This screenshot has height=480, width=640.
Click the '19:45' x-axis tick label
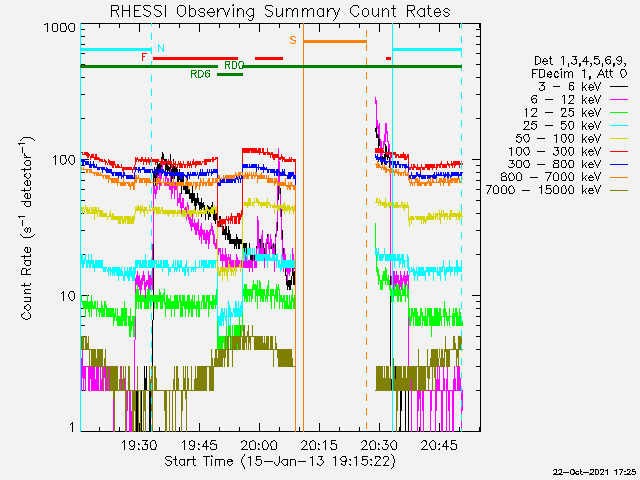[199, 445]
